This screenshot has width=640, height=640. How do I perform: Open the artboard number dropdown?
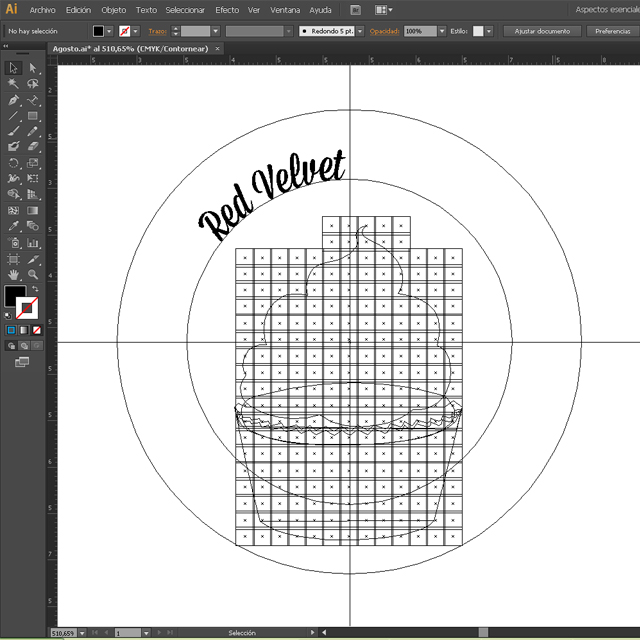tap(146, 633)
